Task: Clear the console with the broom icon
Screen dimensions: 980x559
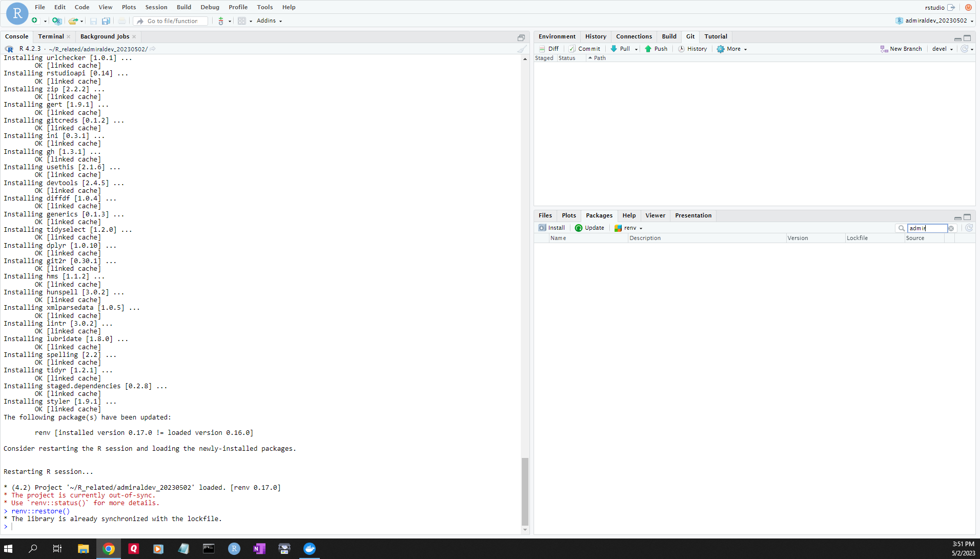Action: click(521, 49)
